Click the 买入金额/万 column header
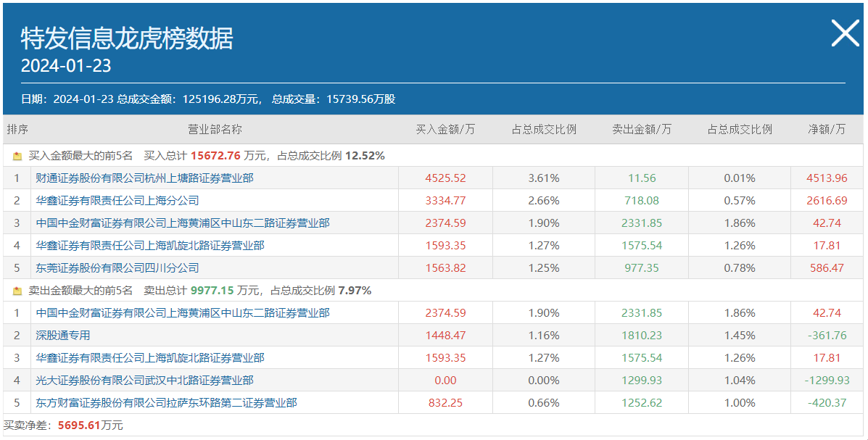 [446, 130]
